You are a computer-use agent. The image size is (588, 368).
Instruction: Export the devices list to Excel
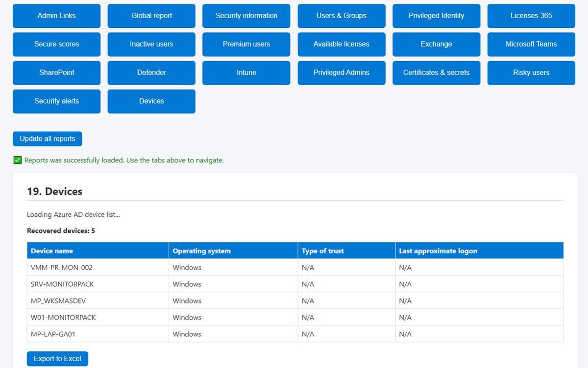[x=57, y=358]
